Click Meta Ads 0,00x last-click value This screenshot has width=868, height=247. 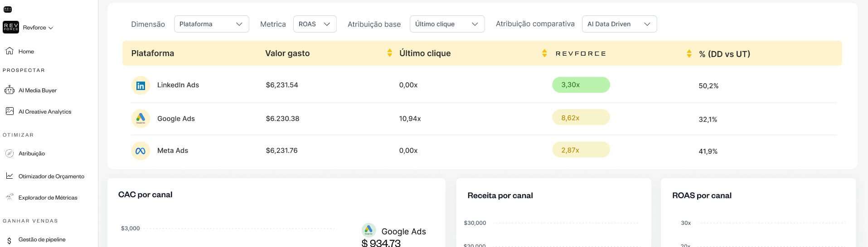[408, 151]
